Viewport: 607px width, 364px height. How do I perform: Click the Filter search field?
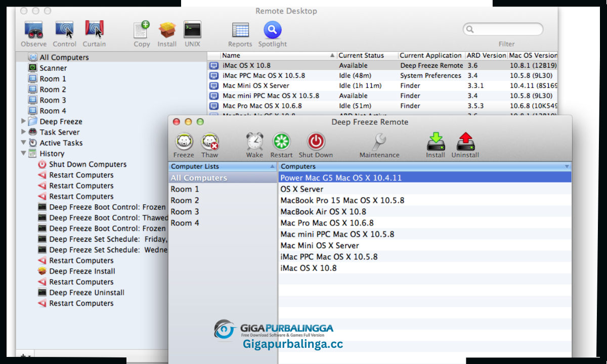tap(503, 29)
